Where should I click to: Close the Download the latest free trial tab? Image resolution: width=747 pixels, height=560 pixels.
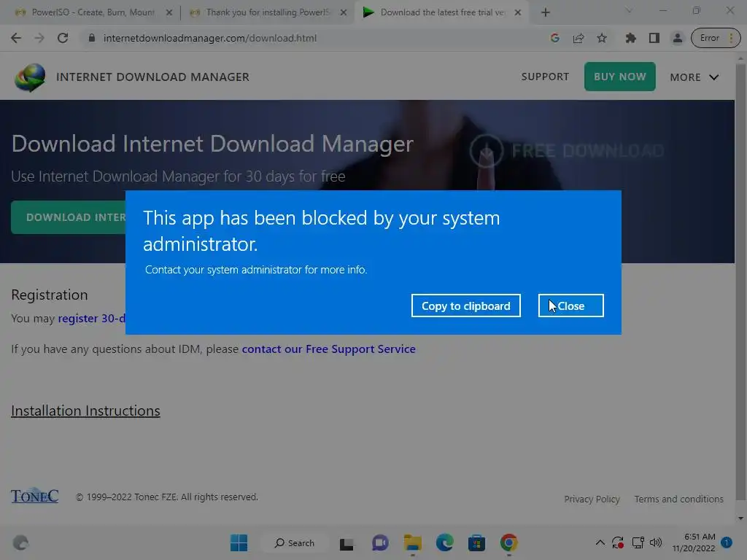[518, 13]
